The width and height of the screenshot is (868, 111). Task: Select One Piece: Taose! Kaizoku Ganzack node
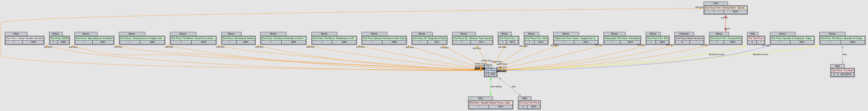pos(25,38)
